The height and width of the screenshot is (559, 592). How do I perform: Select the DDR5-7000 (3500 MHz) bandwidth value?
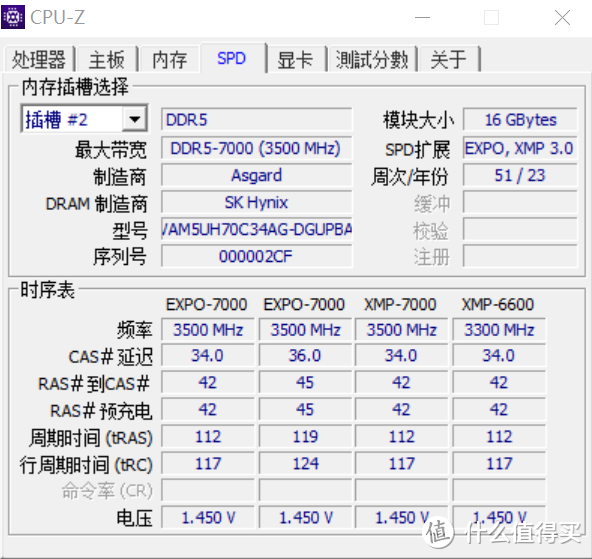pos(256,148)
